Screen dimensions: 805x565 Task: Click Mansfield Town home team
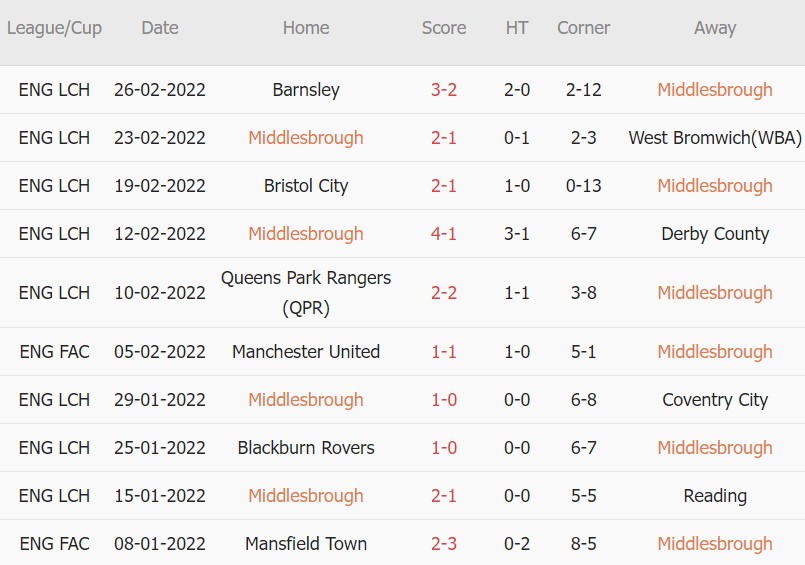coord(306,544)
